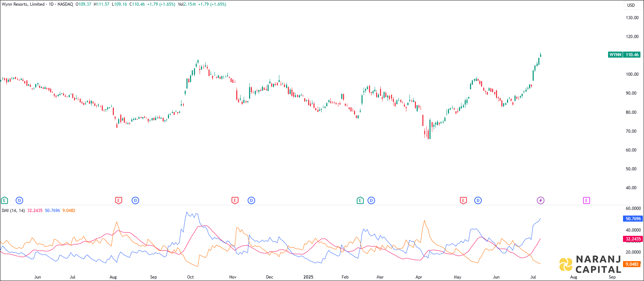
Task: Click the 60.0000 DMI scale label
Action: (x=633, y=208)
